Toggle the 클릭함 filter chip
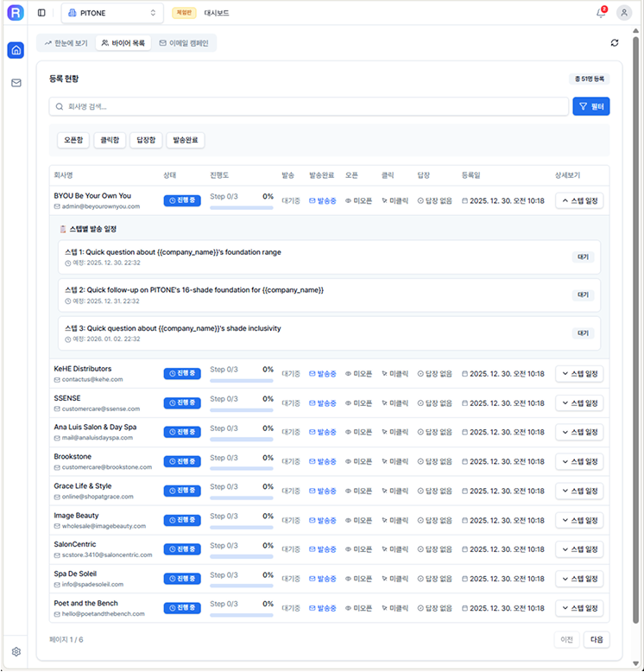 pyautogui.click(x=110, y=140)
